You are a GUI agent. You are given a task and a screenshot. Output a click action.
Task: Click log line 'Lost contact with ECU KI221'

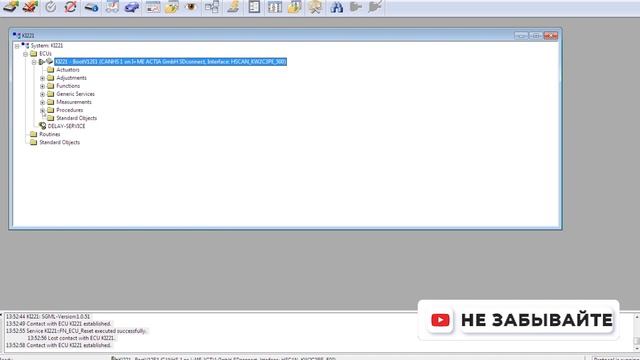tap(71, 338)
